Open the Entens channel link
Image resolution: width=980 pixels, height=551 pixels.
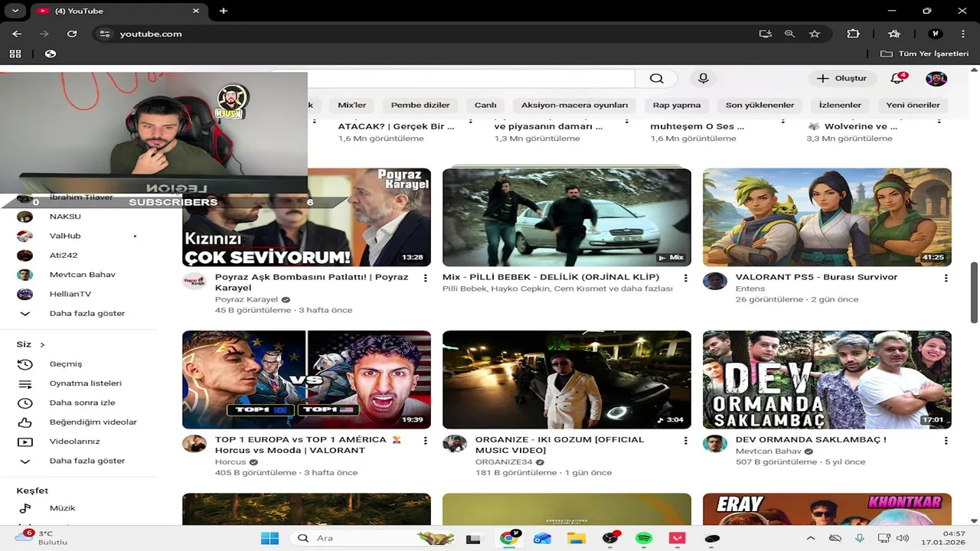750,289
